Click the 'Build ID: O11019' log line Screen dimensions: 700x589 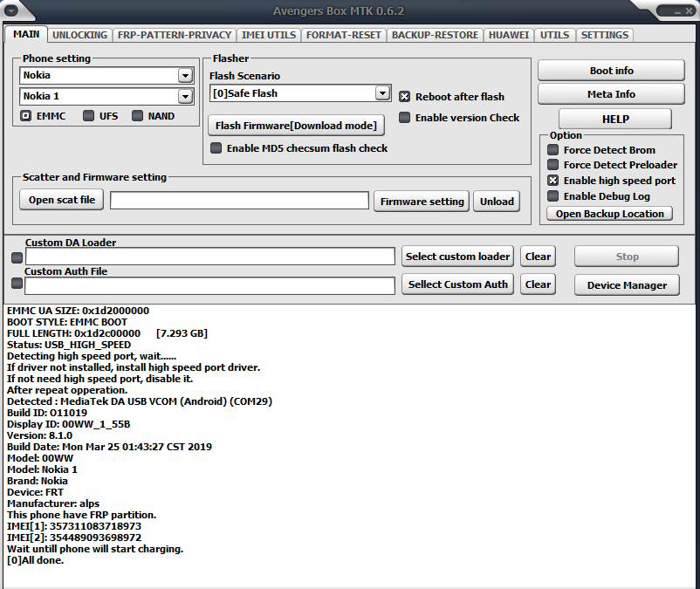click(x=47, y=413)
